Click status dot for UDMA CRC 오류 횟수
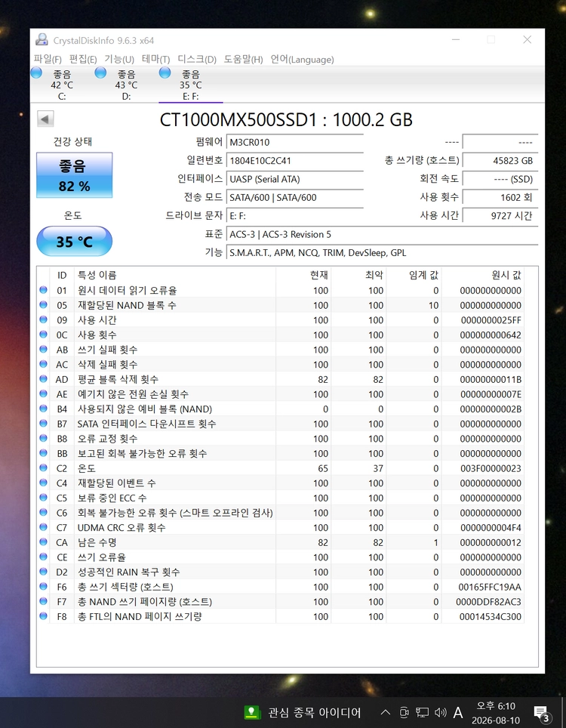The width and height of the screenshot is (566, 728). tap(43, 527)
